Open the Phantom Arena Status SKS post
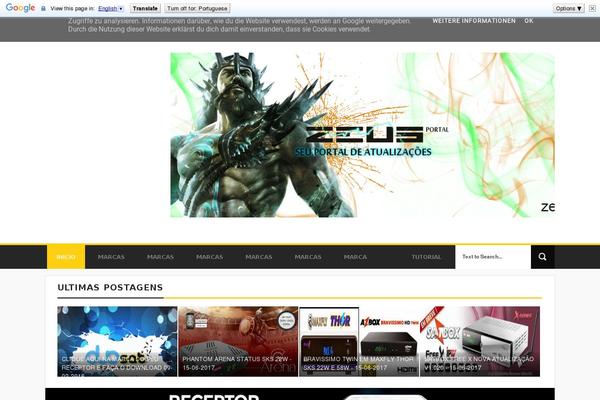 tap(238, 341)
